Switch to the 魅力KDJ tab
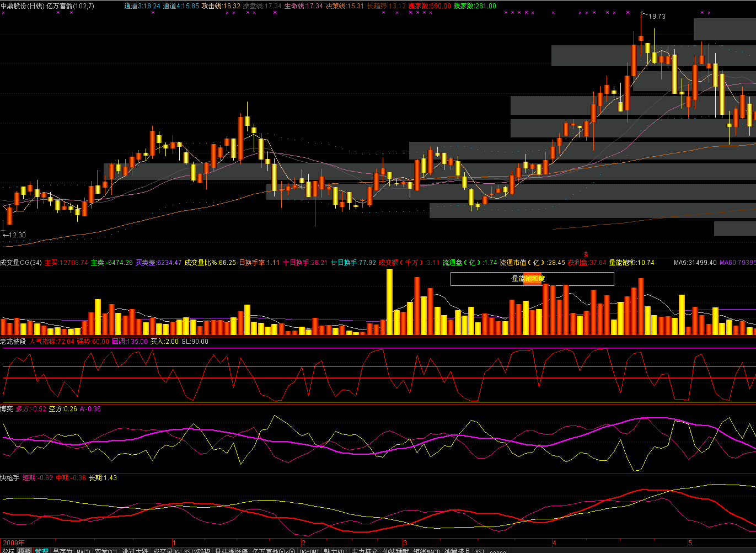The image size is (756, 553). pyautogui.click(x=336, y=550)
